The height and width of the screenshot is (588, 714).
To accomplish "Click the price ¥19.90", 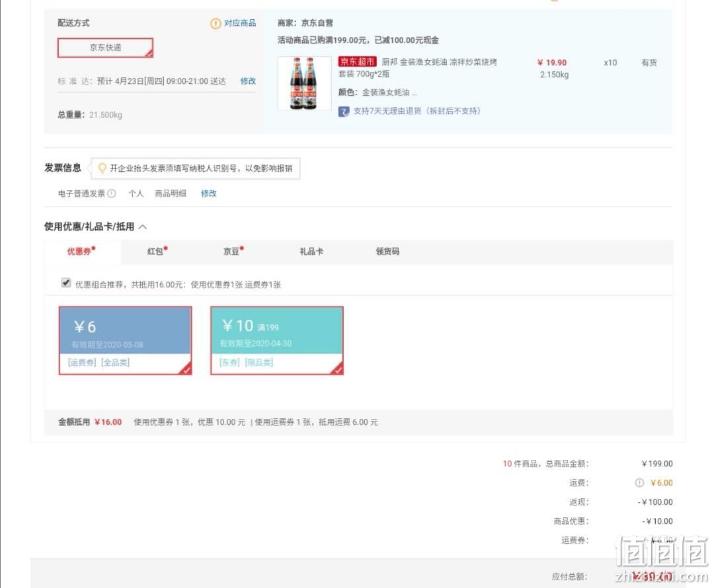I will (552, 63).
